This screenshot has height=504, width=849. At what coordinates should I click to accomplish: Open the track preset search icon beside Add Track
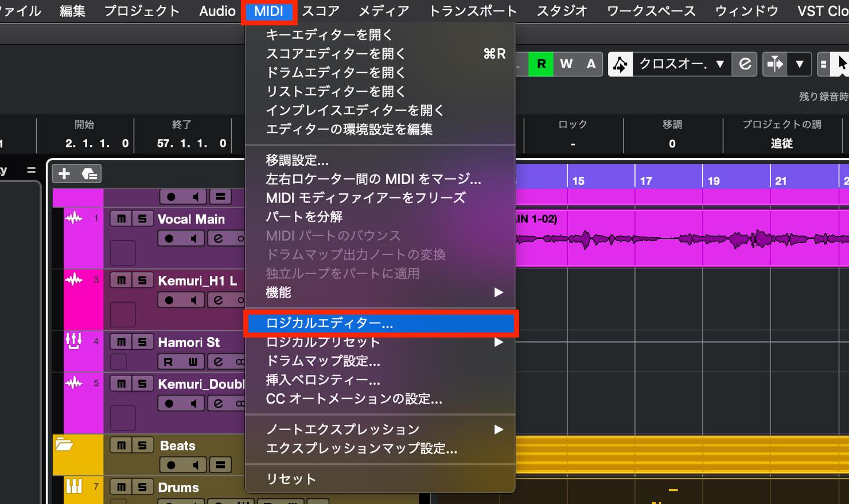pos(89,174)
